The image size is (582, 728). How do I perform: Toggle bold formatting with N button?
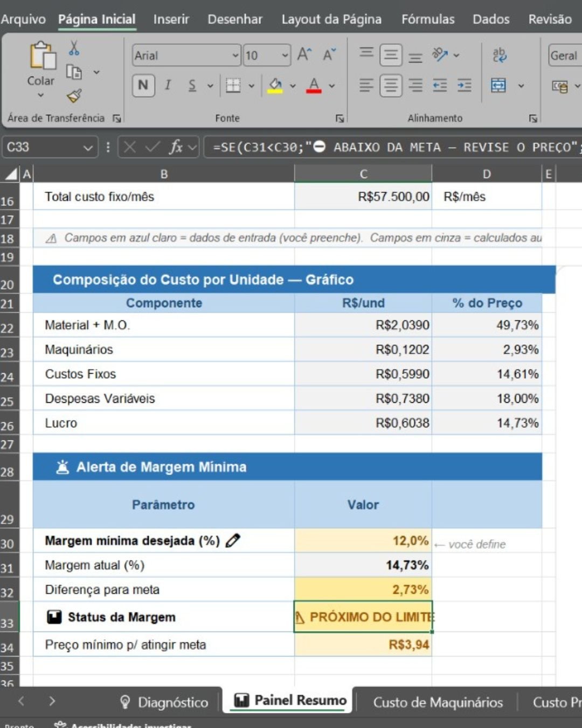pyautogui.click(x=143, y=85)
